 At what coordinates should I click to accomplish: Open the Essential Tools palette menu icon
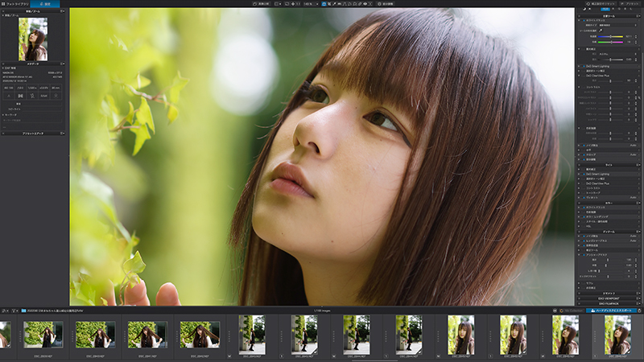638,16
